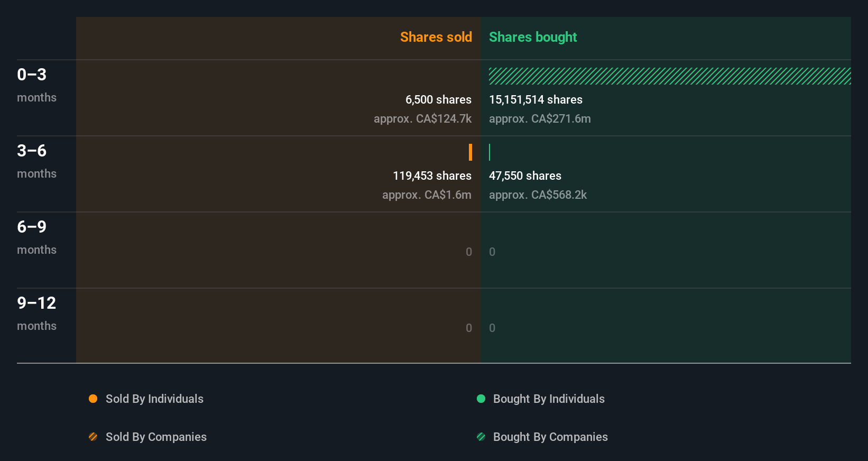Click the orange 3–6 months sold bar
The image size is (868, 461).
point(470,152)
